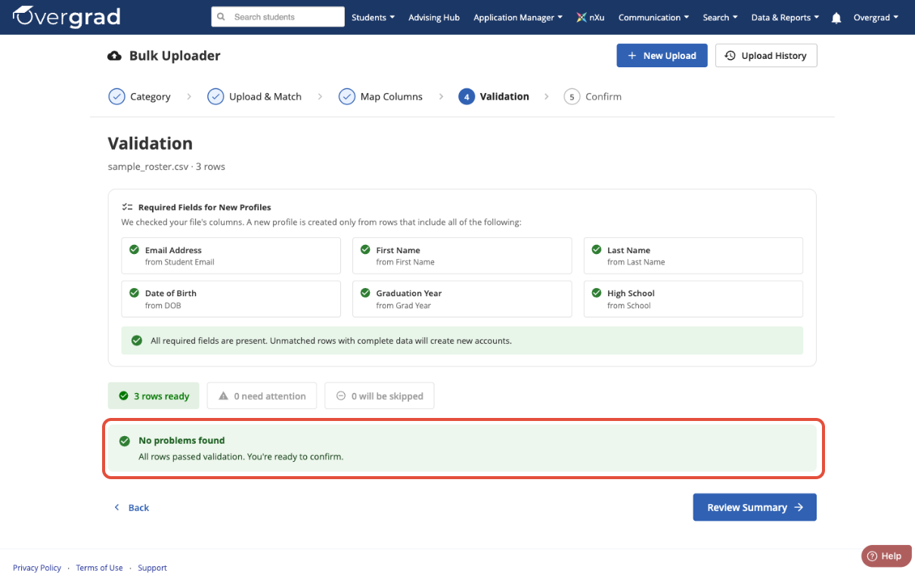Click the Graduation Year green check icon
This screenshot has width=915, height=588.
[365, 292]
